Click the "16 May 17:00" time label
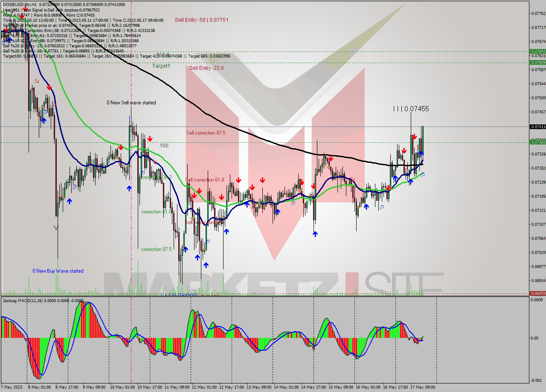The height and width of the screenshot is (392, 546). point(395,387)
